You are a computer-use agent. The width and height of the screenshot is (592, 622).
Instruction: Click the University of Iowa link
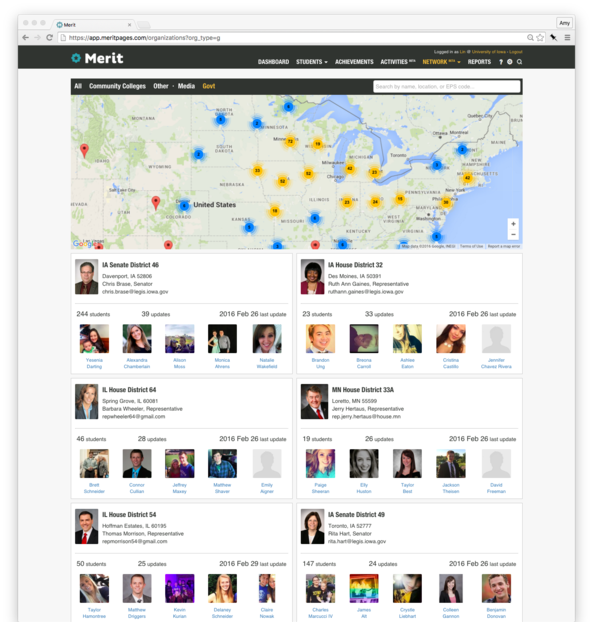(489, 52)
